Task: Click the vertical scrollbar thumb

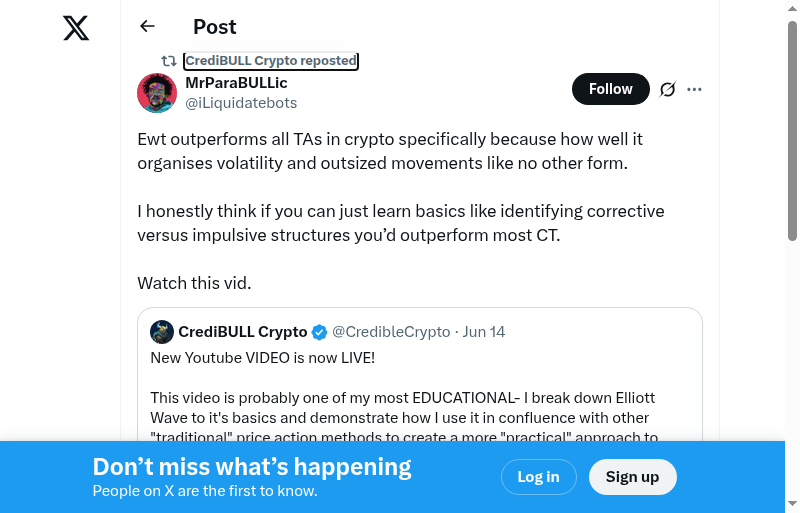Action: pos(792,130)
